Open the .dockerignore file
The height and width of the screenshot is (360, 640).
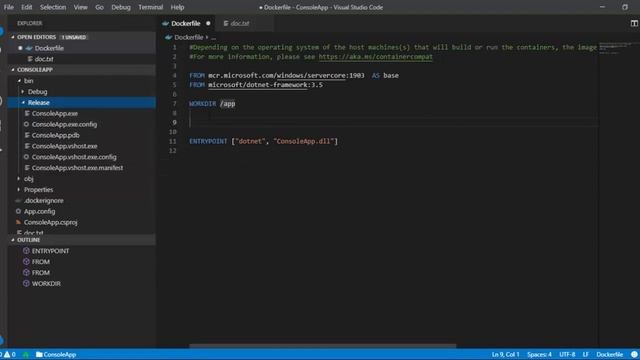pyautogui.click(x=44, y=200)
